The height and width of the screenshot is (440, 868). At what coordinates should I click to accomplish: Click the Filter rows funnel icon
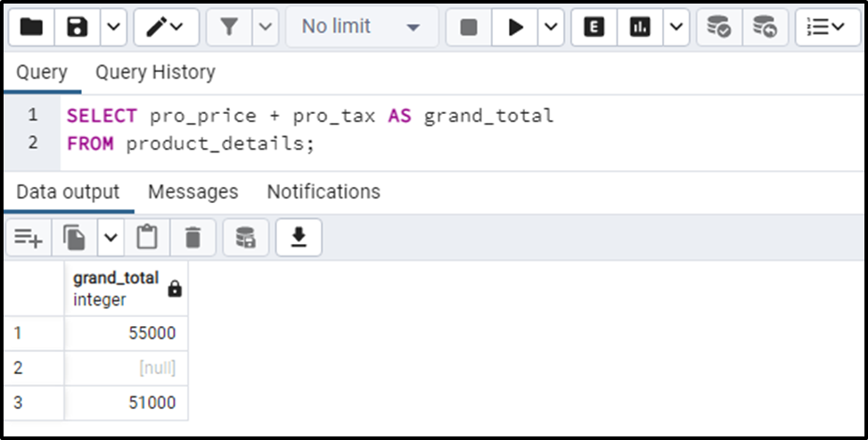click(229, 27)
